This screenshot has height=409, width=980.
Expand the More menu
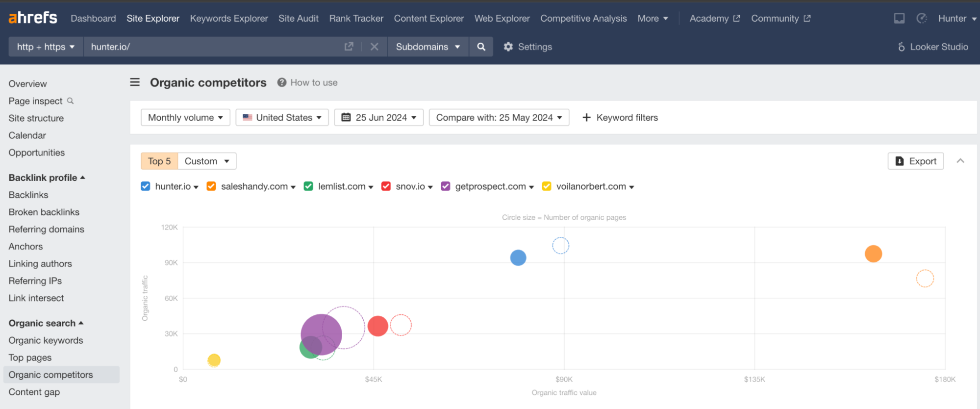click(653, 18)
